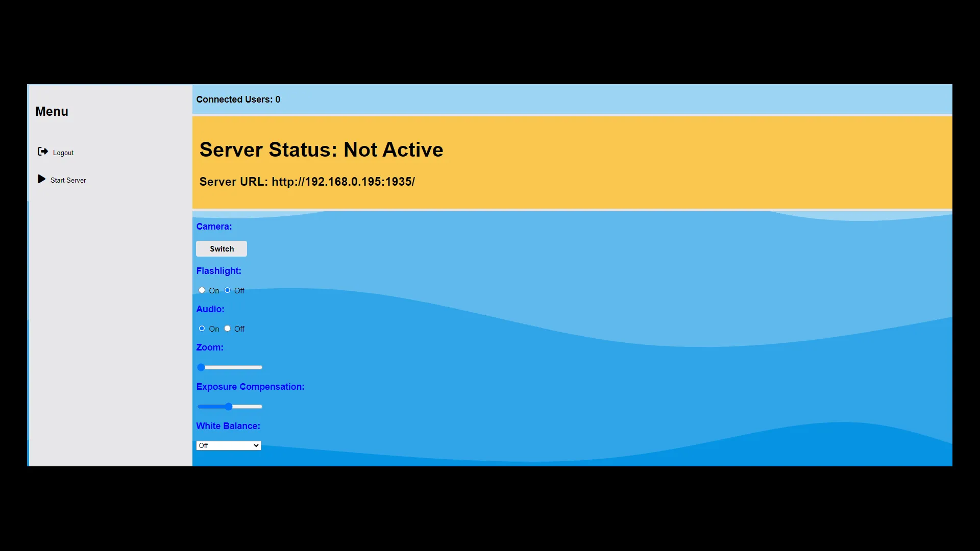The height and width of the screenshot is (551, 980).
Task: Click the Audio: label
Action: point(210,309)
